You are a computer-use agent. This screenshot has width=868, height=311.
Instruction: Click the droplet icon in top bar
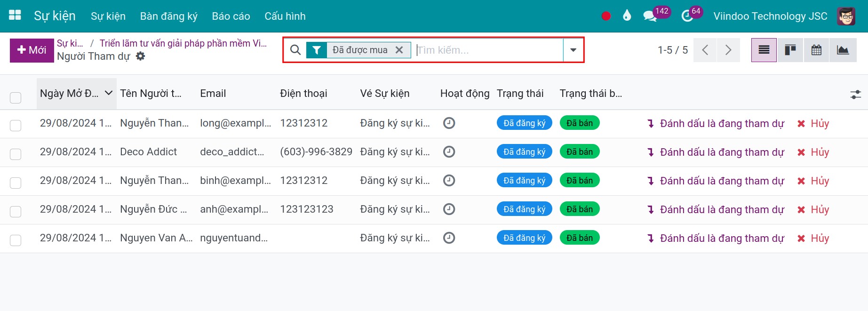click(627, 16)
